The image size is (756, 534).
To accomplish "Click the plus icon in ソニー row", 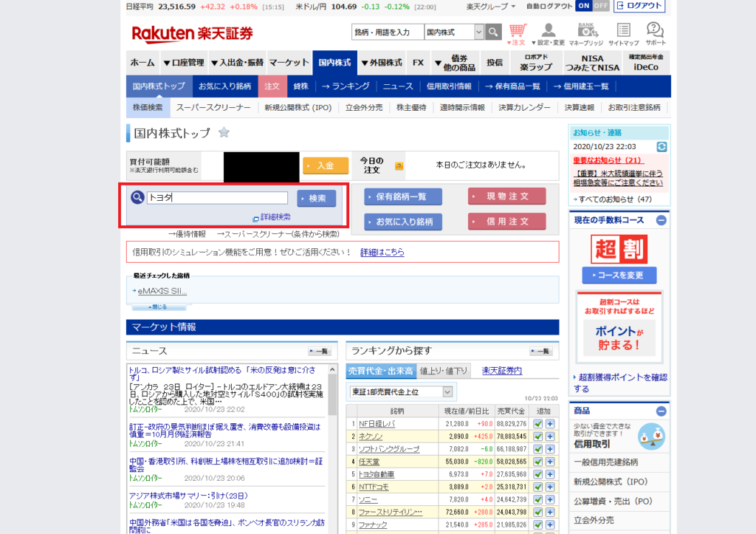I will [x=549, y=499].
